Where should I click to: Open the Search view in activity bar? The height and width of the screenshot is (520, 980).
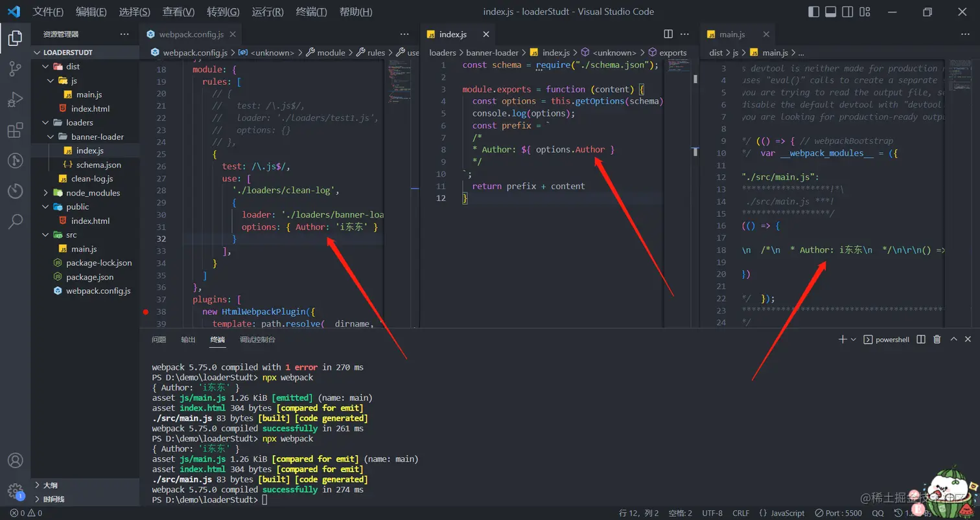click(x=15, y=221)
